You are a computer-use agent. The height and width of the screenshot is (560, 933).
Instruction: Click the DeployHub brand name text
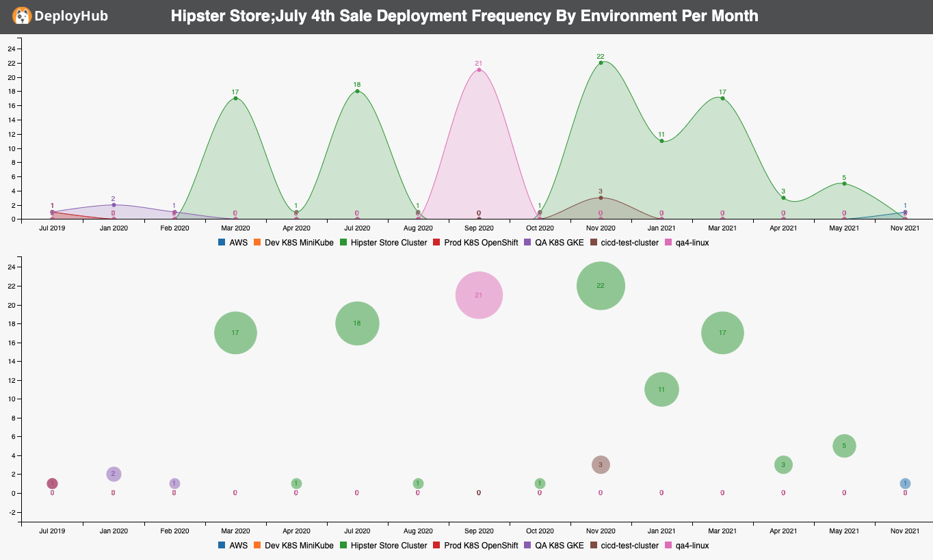[71, 16]
